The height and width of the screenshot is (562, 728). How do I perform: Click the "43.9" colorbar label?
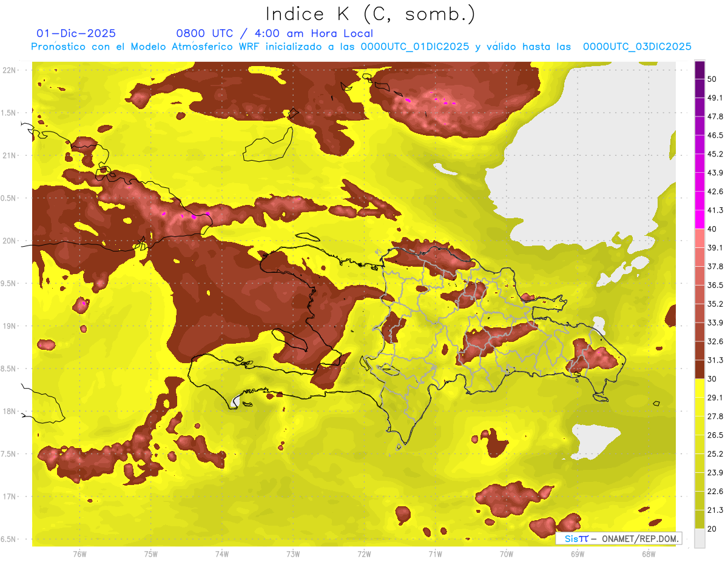tap(715, 173)
